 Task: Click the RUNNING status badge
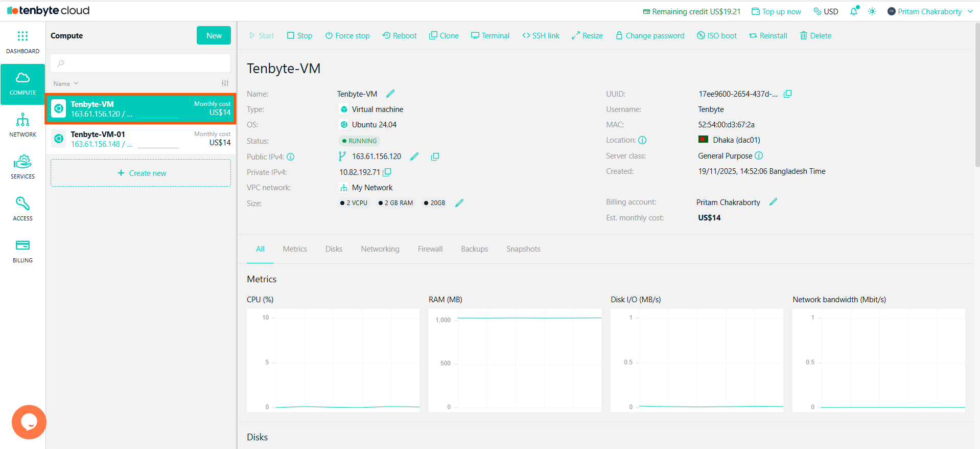pos(359,141)
